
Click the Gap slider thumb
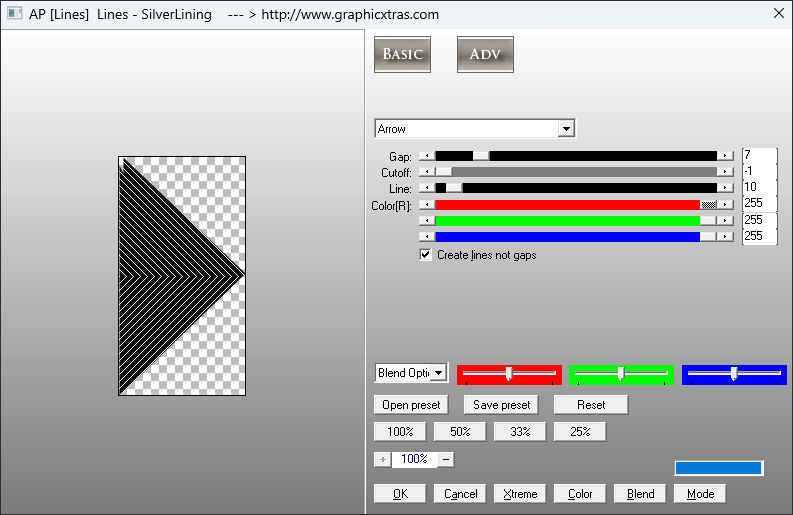pyautogui.click(x=481, y=156)
